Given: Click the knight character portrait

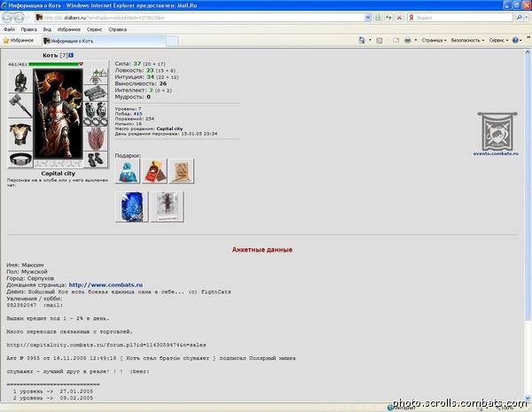Looking at the screenshot, I should tap(58, 113).
